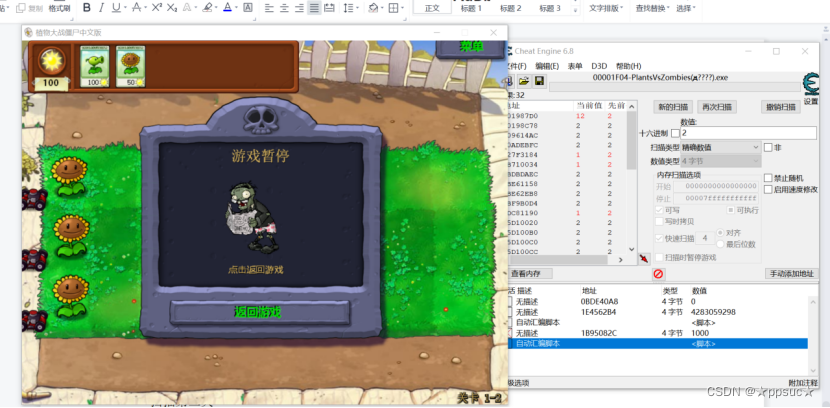Click the horizontal scrollbar under the address list
The height and width of the screenshot is (408, 830).
click(x=568, y=260)
